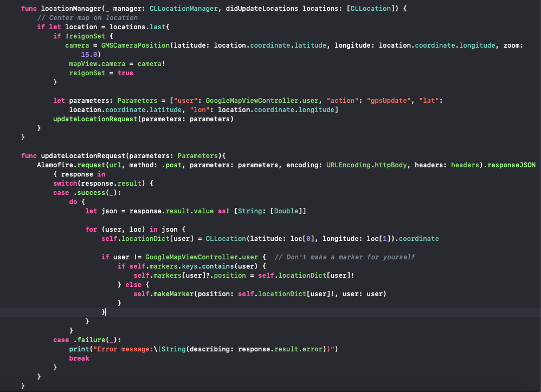Click 'updateLocationRequest(parameters: parameters)' call line
The width and height of the screenshot is (541, 392).
coord(143,119)
